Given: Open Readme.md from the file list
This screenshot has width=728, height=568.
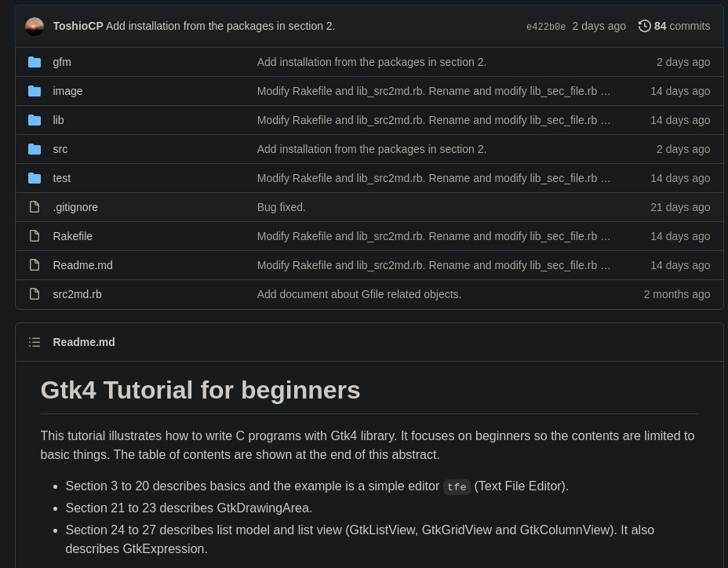Looking at the screenshot, I should [x=82, y=265].
